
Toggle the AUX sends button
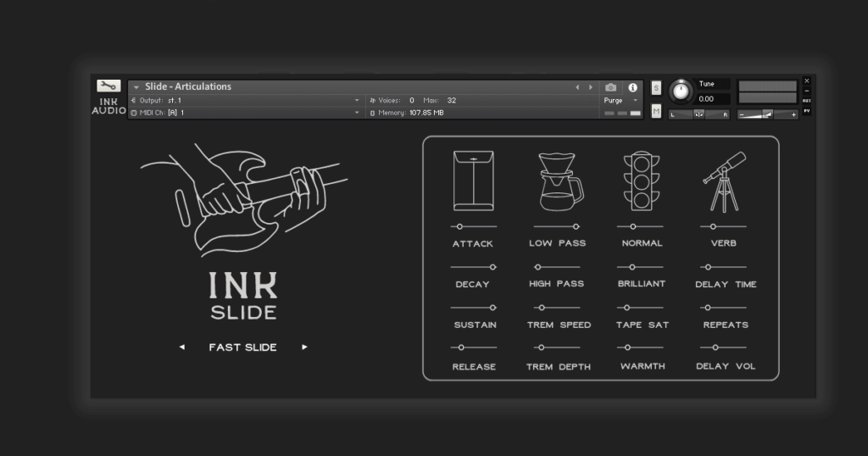pyautogui.click(x=807, y=101)
